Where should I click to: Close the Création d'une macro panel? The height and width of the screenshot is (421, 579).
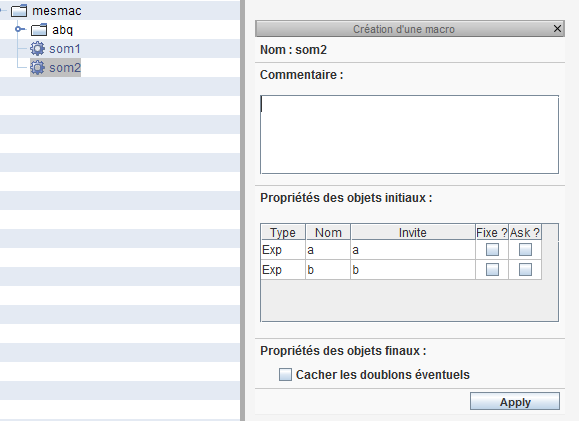(x=557, y=28)
